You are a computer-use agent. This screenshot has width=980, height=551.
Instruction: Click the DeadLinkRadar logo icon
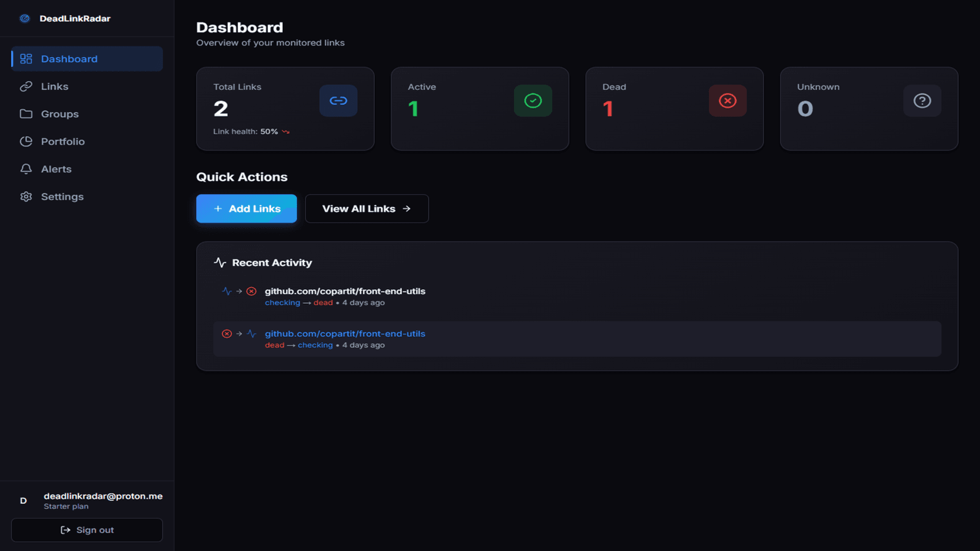(x=24, y=18)
